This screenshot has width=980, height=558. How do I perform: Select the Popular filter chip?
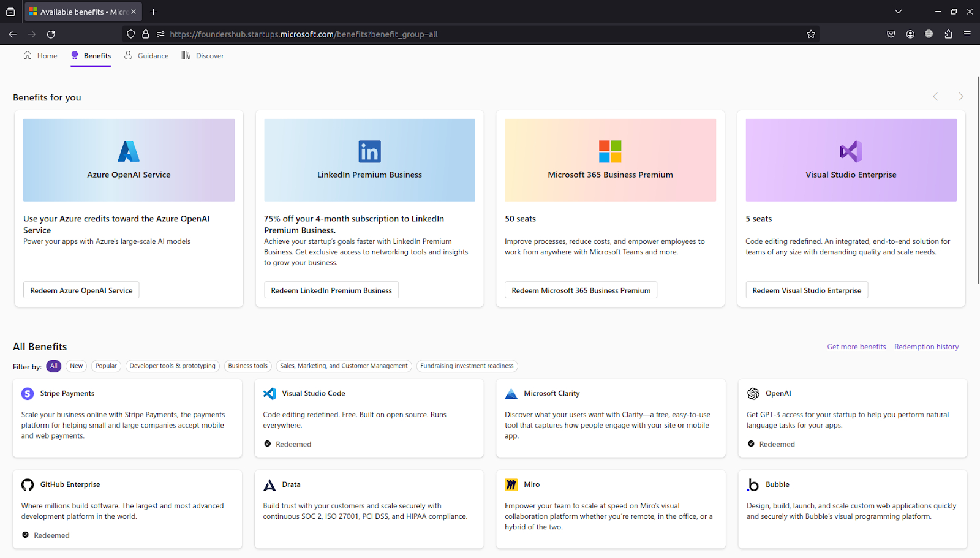pyautogui.click(x=106, y=366)
